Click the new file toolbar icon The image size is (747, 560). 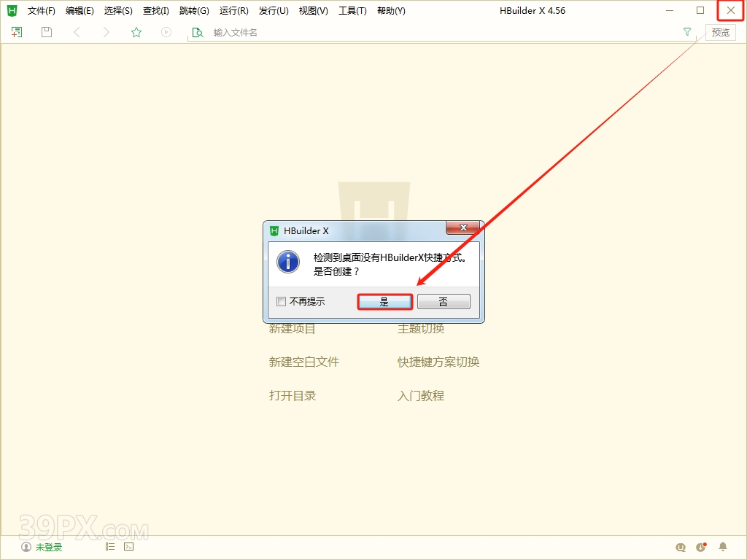[x=17, y=32]
